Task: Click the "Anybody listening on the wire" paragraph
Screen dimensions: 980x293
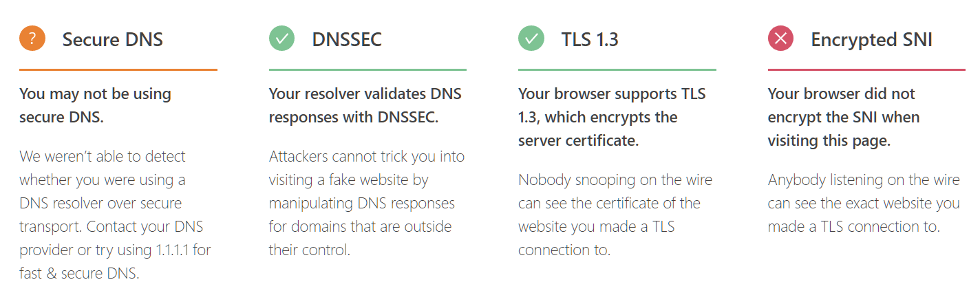Action: [x=863, y=203]
